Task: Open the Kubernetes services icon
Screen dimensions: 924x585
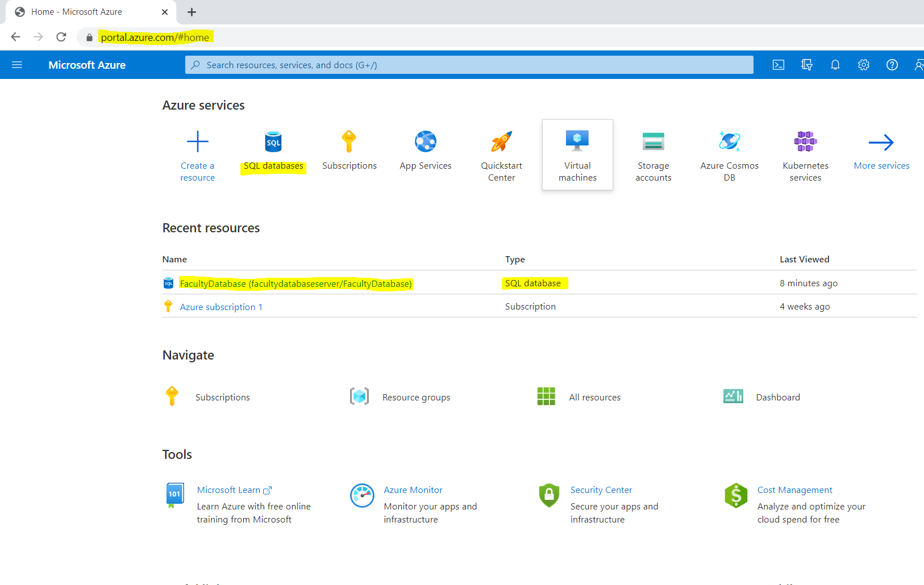Action: (x=805, y=141)
